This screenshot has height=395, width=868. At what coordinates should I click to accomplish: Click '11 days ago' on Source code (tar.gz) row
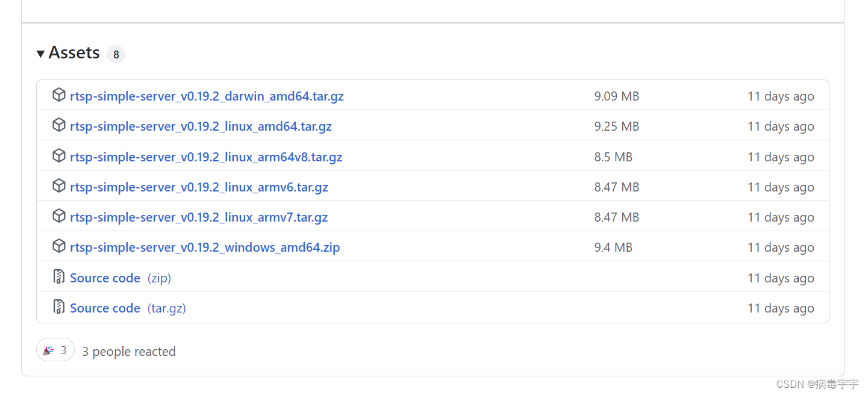781,308
